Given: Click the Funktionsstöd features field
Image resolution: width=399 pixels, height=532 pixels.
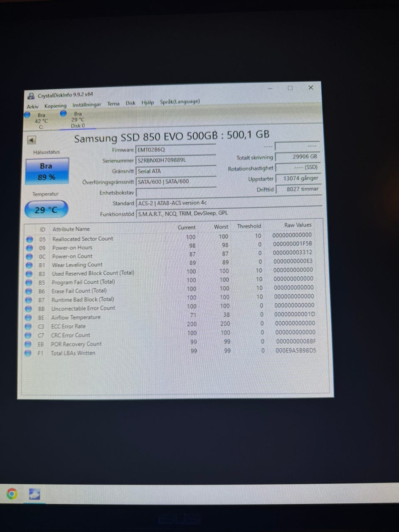Looking at the screenshot, I should [229, 213].
